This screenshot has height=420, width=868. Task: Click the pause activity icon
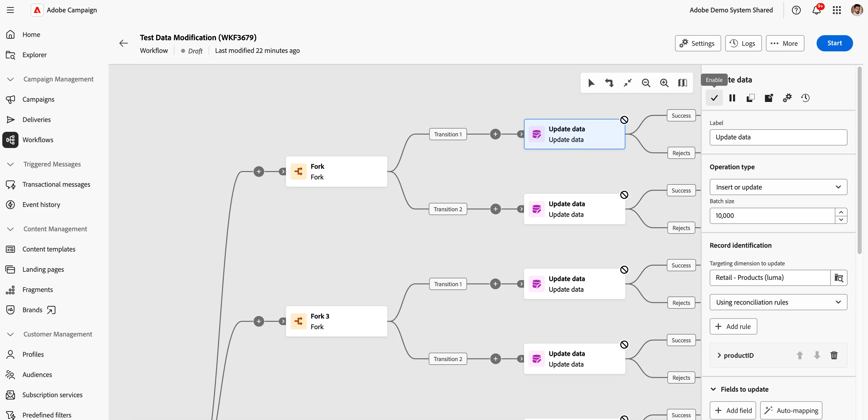point(732,98)
